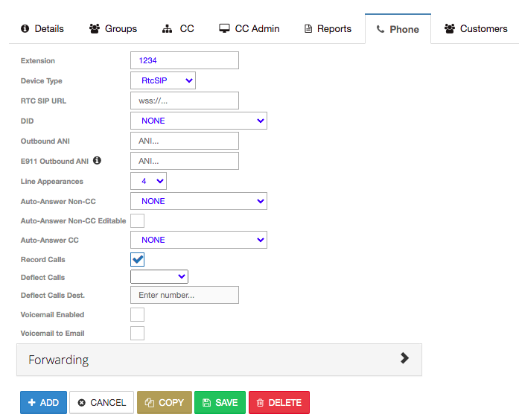Select the Phone tab

click(398, 29)
